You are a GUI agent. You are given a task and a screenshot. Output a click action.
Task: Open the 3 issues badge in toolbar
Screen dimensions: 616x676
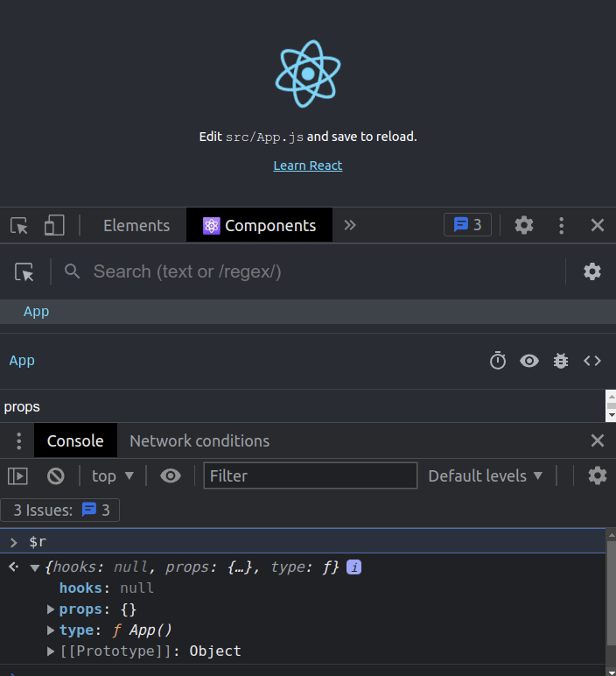[467, 225]
